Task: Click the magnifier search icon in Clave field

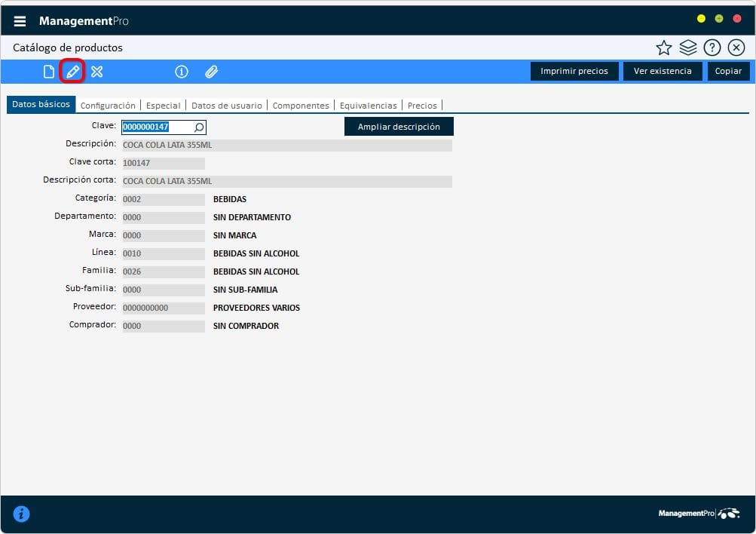Action: click(199, 127)
